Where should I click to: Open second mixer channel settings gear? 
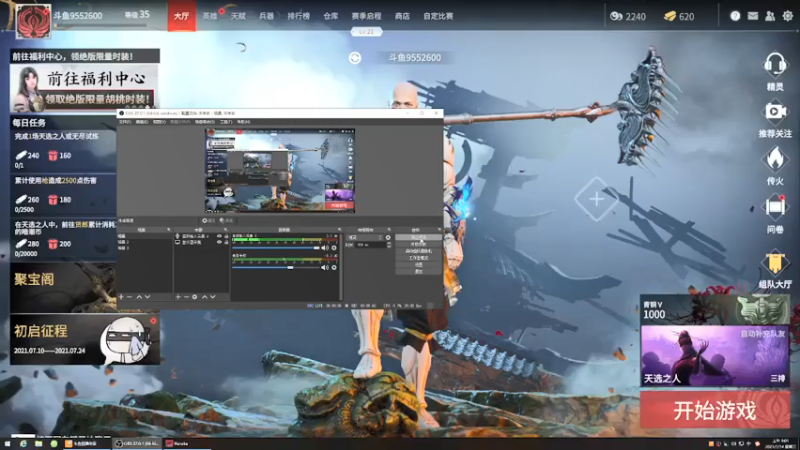tap(334, 267)
